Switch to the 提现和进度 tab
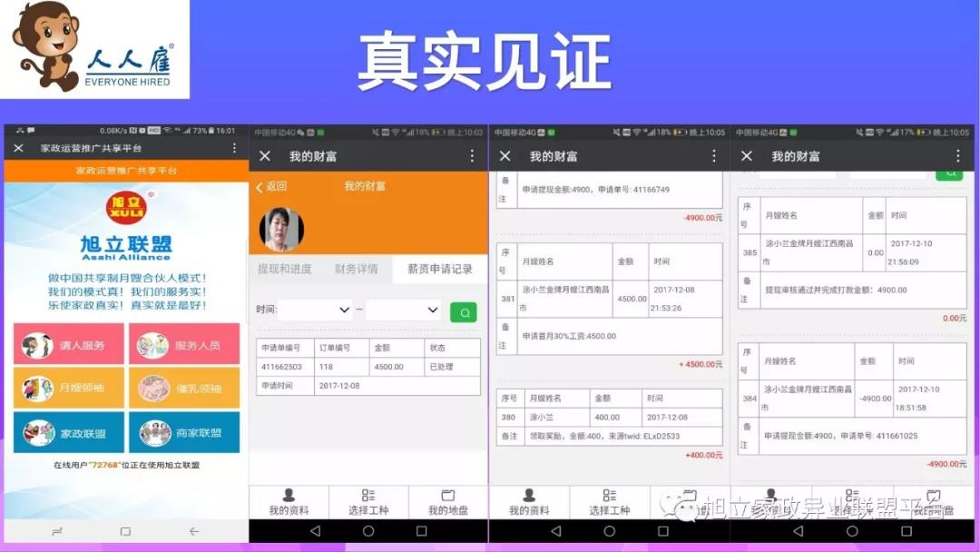 (284, 269)
